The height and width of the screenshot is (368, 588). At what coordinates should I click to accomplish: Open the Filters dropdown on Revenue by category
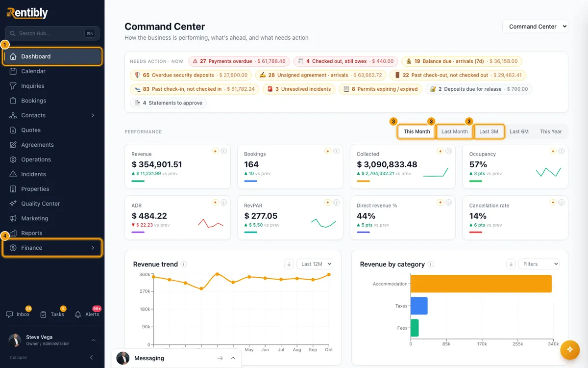click(539, 264)
